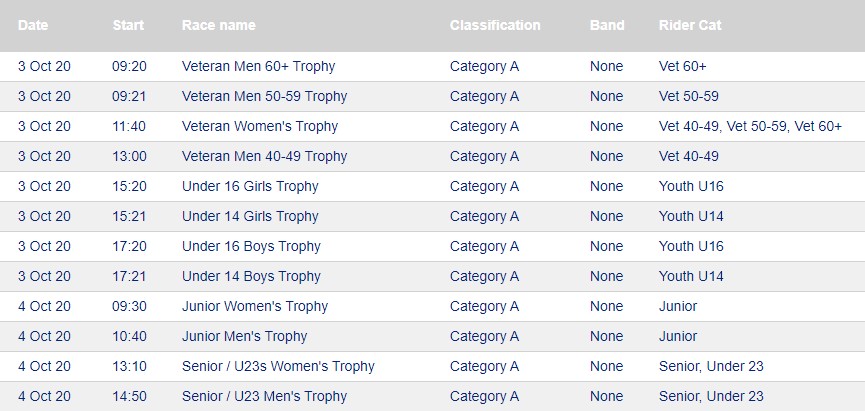Open the Veteran Men 50-59 Trophy race
This screenshot has height=411, width=865.
coord(265,96)
